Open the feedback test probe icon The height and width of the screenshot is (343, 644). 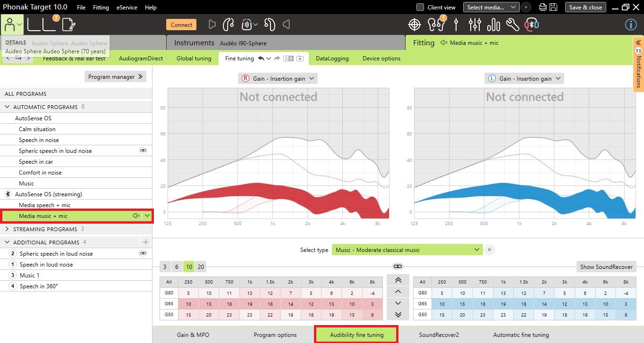pos(456,25)
